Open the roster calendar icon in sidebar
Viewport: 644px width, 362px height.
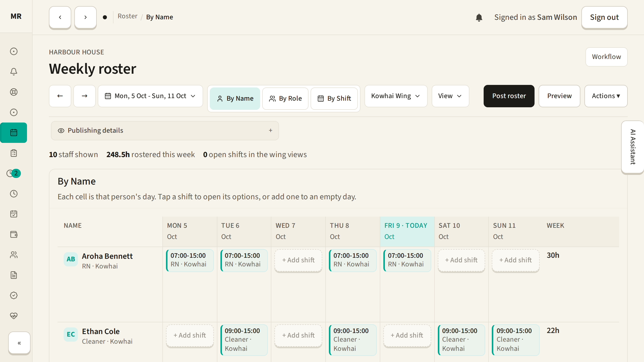(14, 132)
